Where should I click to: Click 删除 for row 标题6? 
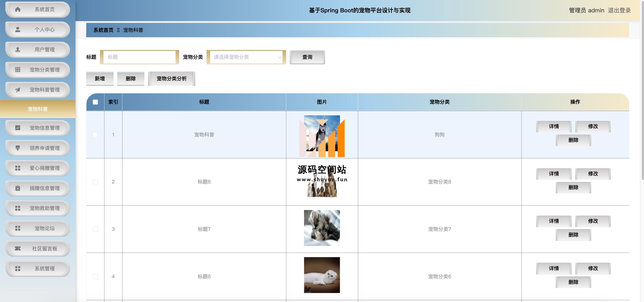pos(573,282)
